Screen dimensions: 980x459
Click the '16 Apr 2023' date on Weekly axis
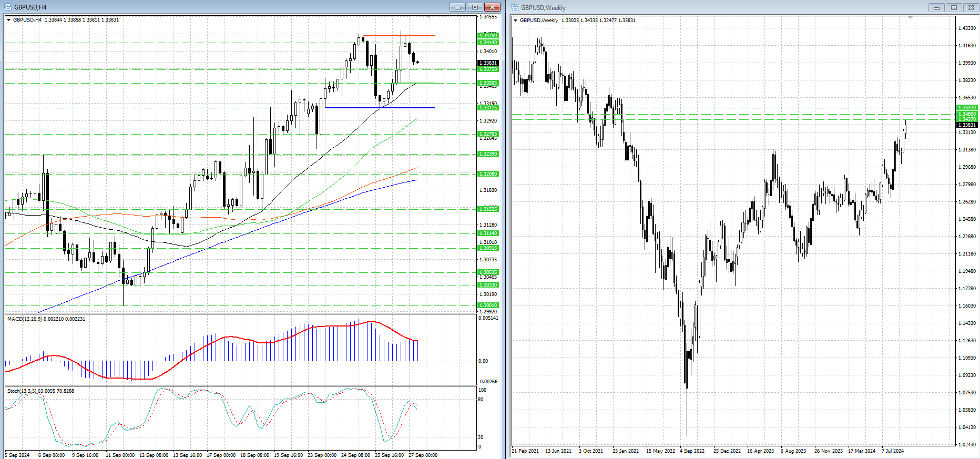coord(760,451)
